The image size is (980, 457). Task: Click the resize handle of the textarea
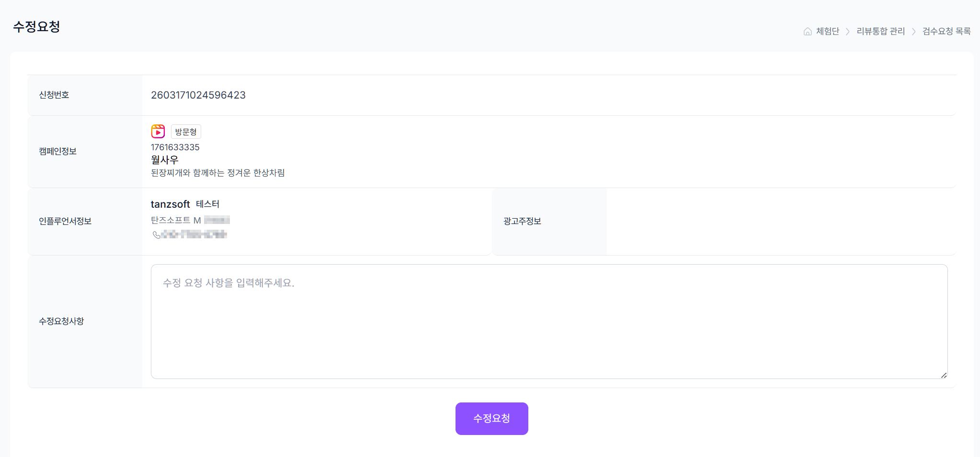tap(943, 375)
